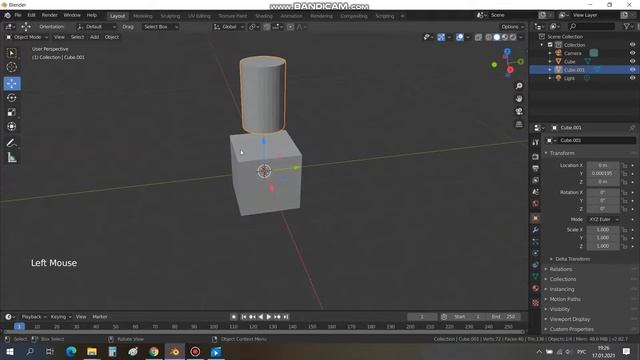Open the Tool properties tab

(536, 142)
